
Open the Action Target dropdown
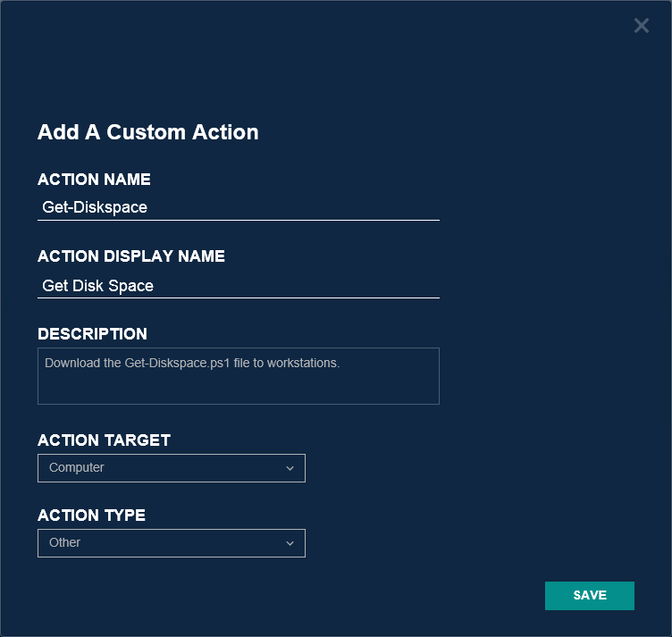click(171, 468)
